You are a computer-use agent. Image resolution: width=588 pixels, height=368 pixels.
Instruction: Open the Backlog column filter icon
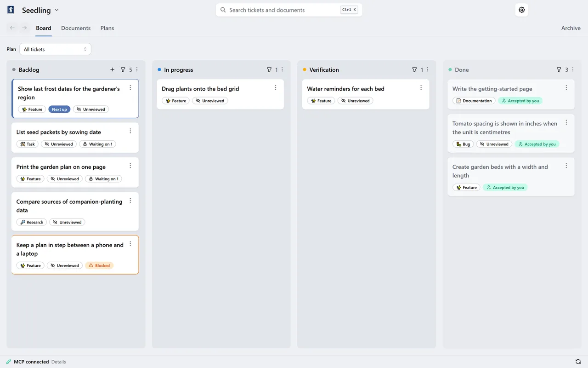123,70
